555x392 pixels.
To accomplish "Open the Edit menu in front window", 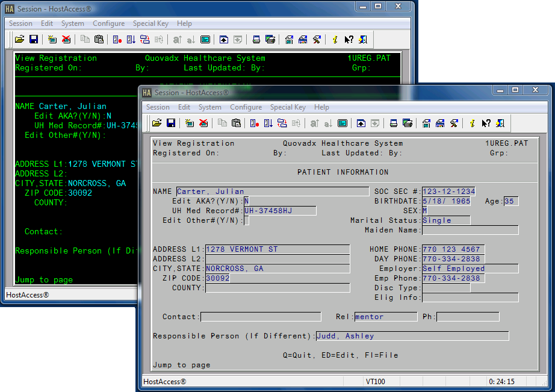I will click(x=184, y=107).
